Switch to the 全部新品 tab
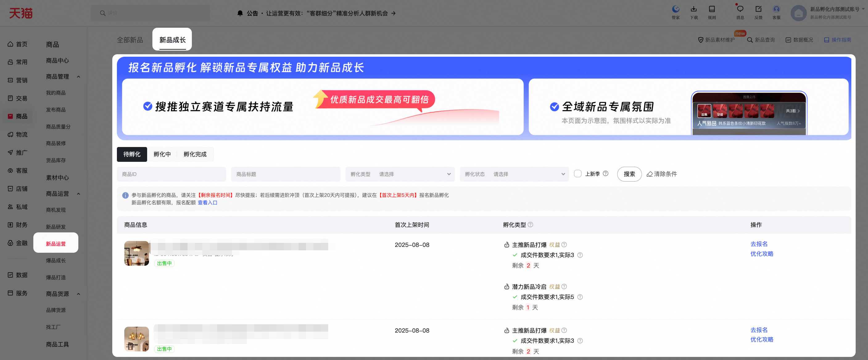Image resolution: width=868 pixels, height=360 pixels. [x=130, y=40]
